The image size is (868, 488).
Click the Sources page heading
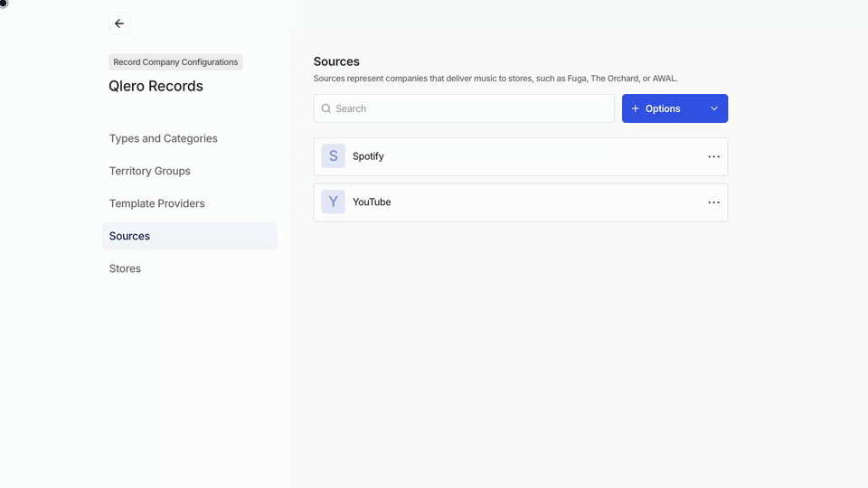point(336,61)
